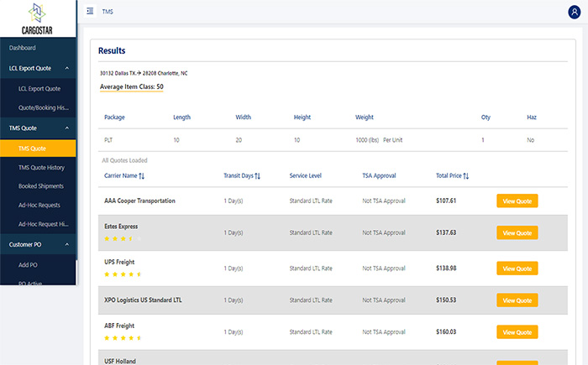Image resolution: width=588 pixels, height=365 pixels.
Task: Open Quote/Booking History sidebar item
Action: click(x=44, y=108)
